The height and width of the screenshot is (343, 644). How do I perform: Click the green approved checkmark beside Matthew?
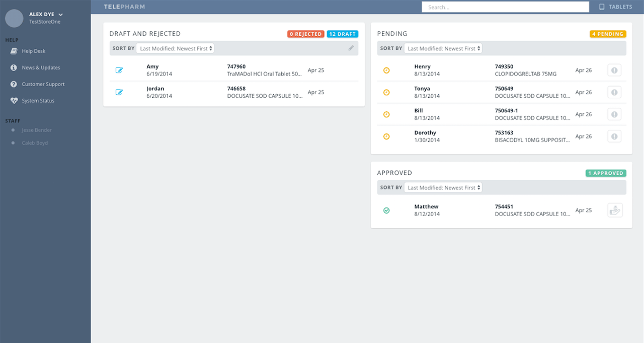coord(386,211)
